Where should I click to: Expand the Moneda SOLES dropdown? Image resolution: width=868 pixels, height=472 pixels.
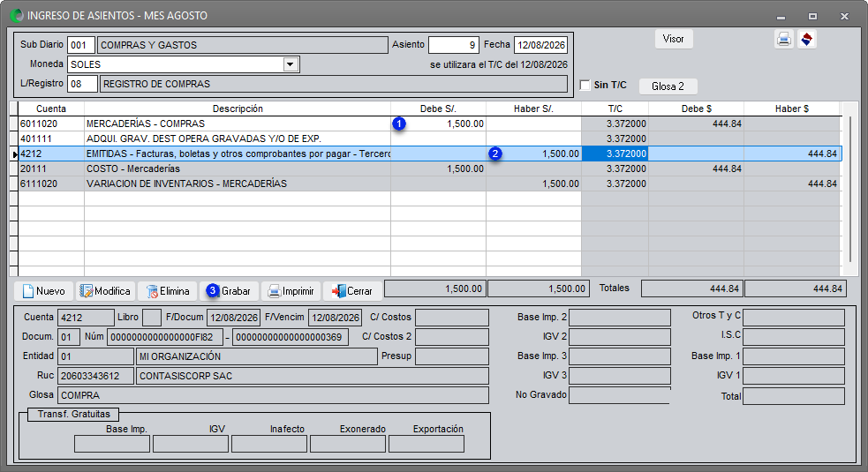tap(291, 64)
